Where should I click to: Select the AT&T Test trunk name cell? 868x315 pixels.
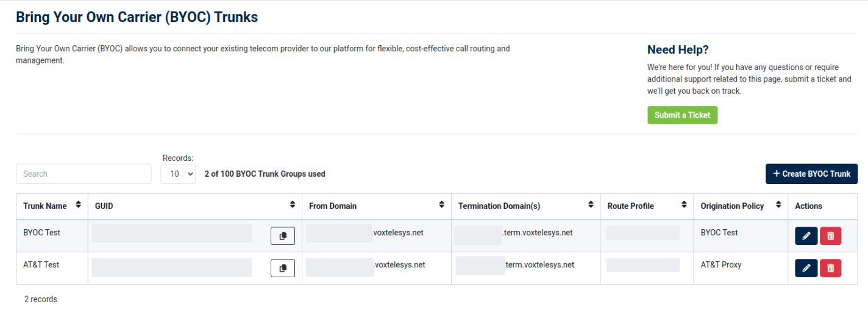(x=41, y=264)
